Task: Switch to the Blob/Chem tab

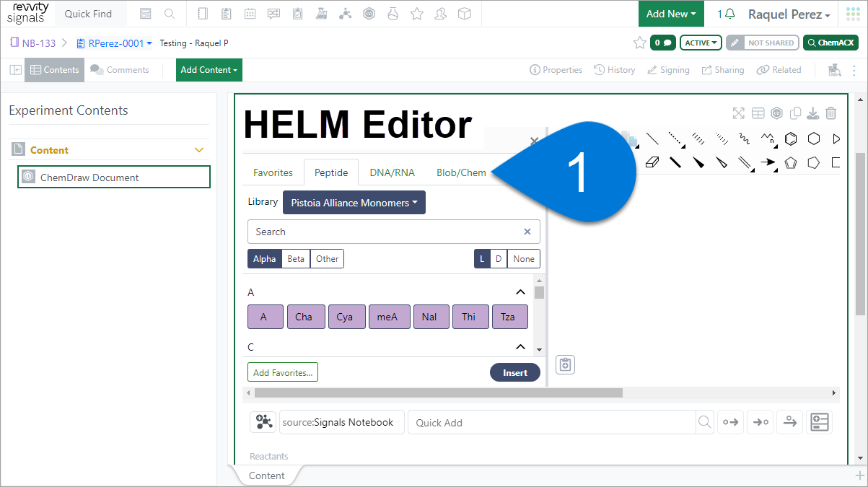Action: click(461, 172)
